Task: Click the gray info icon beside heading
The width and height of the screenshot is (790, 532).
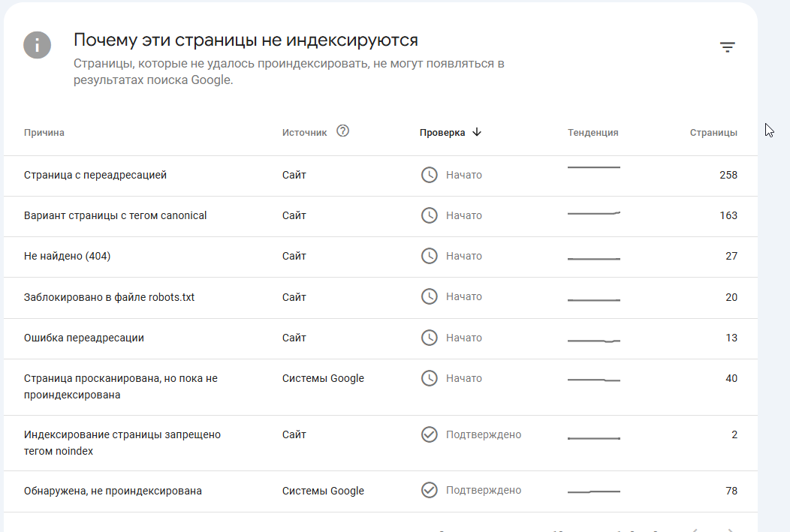Action: click(38, 45)
